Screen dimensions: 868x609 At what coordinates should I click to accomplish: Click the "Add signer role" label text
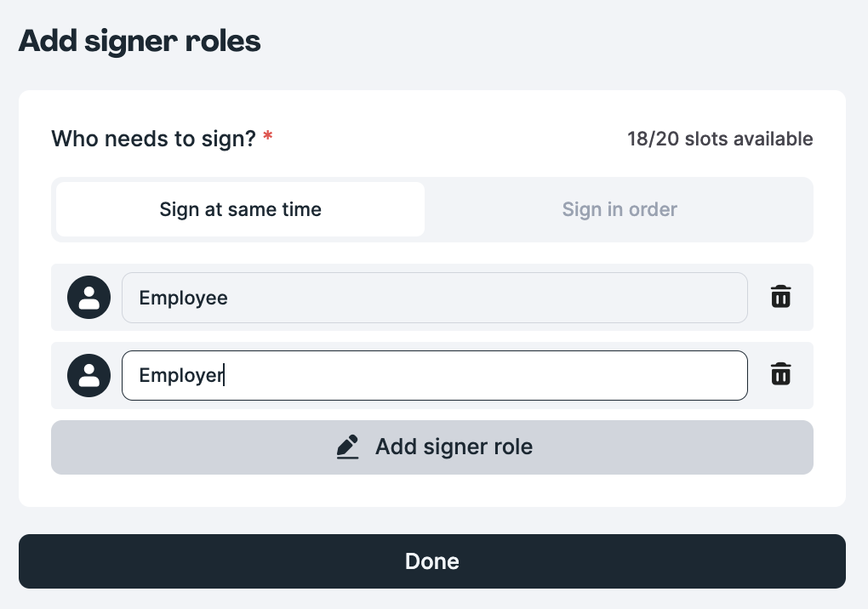coord(454,447)
